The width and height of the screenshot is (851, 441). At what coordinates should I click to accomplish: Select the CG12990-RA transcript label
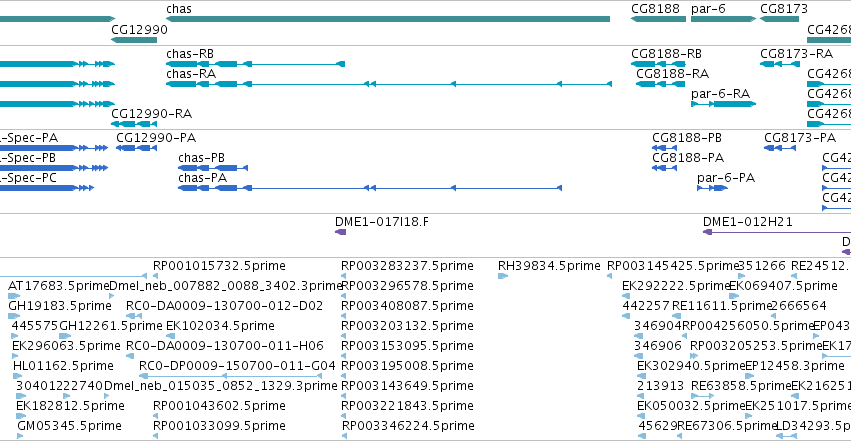point(151,114)
